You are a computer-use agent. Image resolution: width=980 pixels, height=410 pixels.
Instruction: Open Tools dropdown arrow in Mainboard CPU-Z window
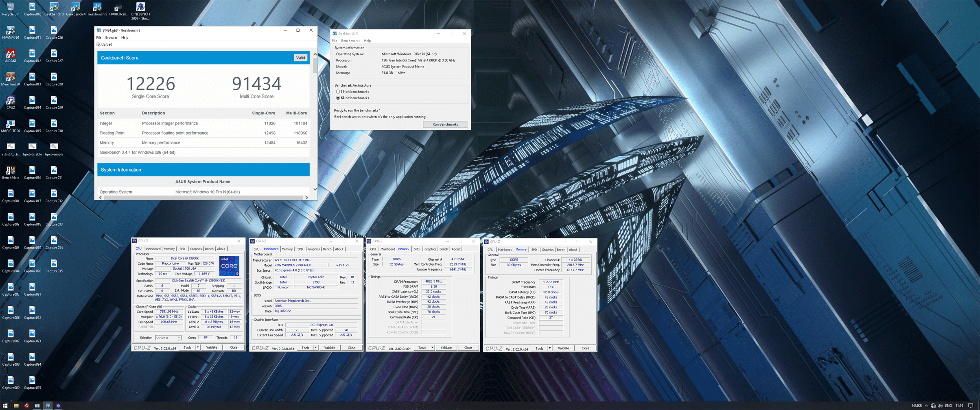tap(316, 348)
